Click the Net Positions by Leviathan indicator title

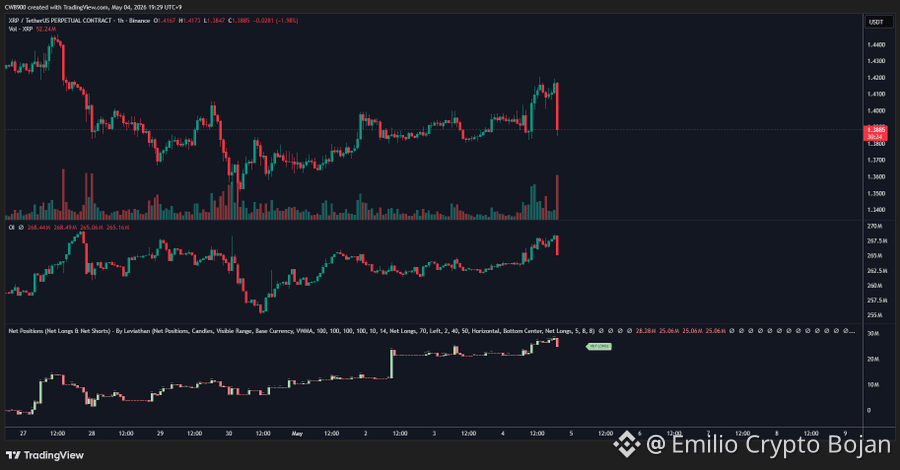[301, 331]
